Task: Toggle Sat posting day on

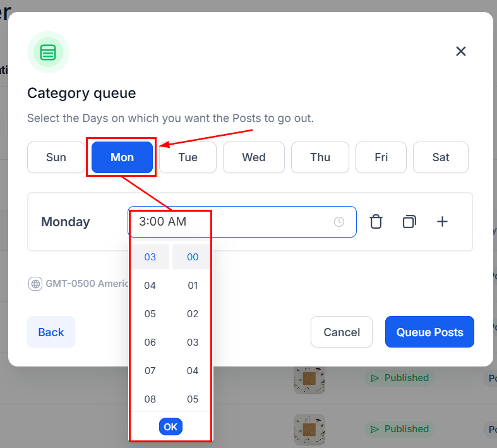Action: coord(441,157)
